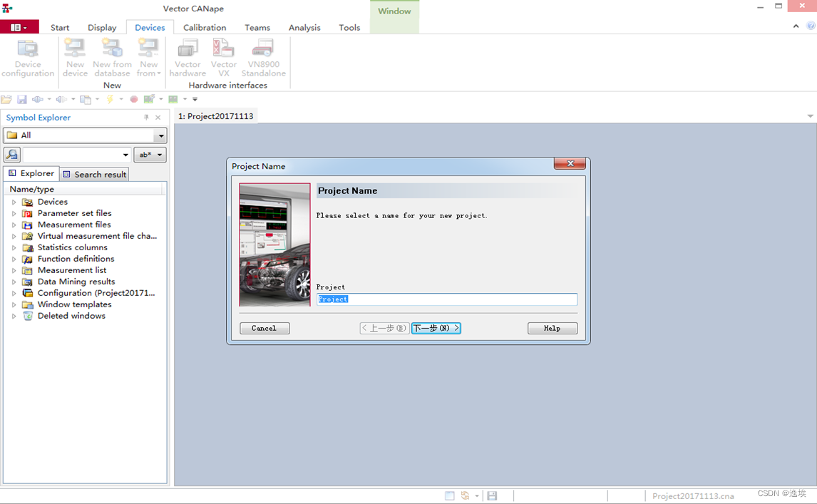Viewport: 817px width, 504px height.
Task: Open the Display ribbon tab
Action: point(102,28)
